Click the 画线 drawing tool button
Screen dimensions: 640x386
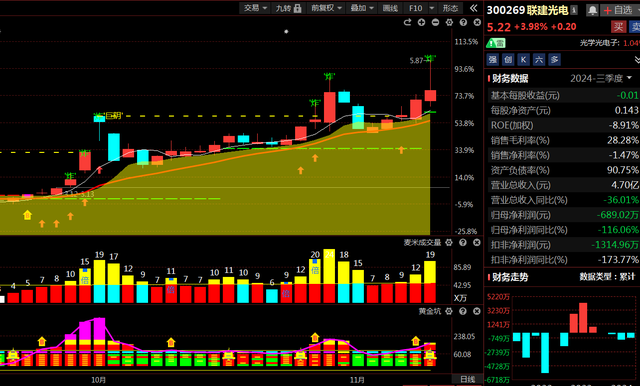point(390,8)
